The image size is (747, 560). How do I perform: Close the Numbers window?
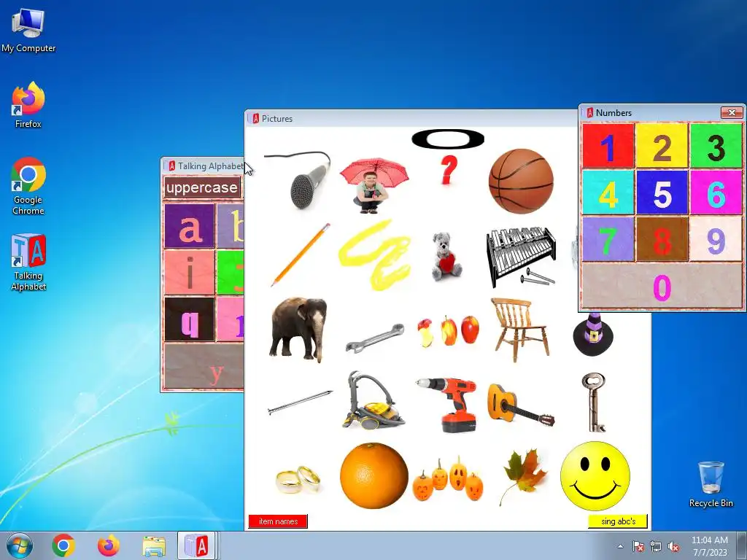coord(731,112)
